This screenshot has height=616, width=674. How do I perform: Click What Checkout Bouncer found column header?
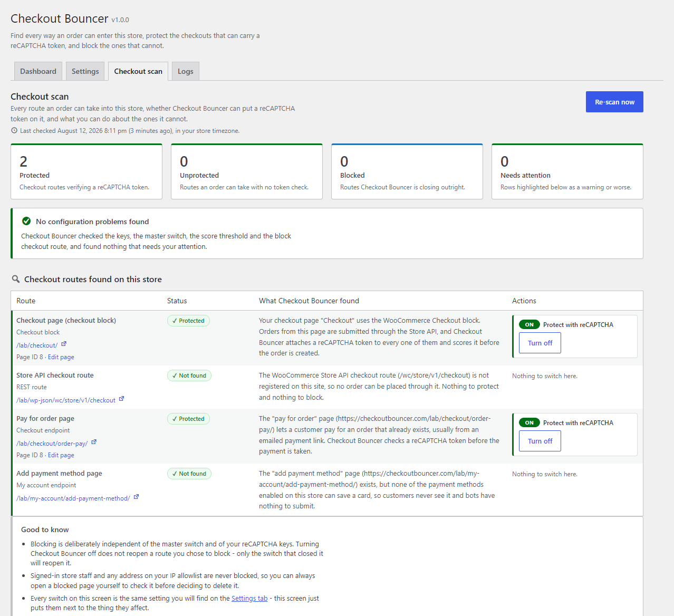(309, 301)
